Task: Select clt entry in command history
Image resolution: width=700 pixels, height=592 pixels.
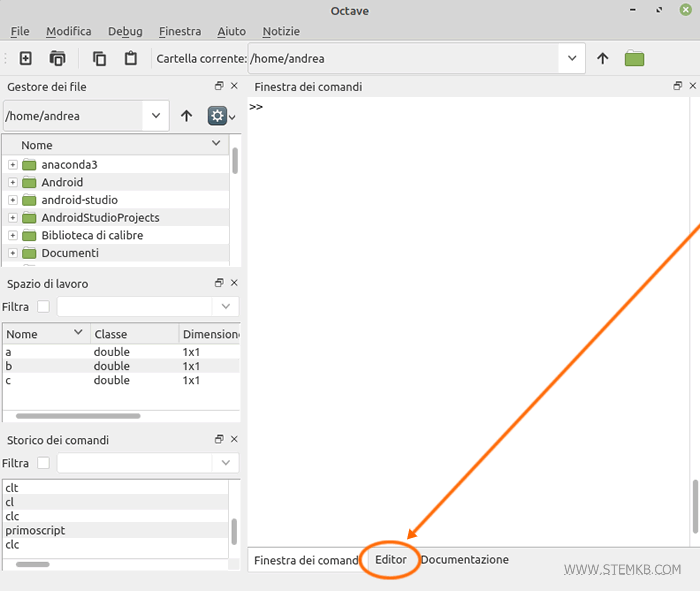Action: click(x=116, y=488)
